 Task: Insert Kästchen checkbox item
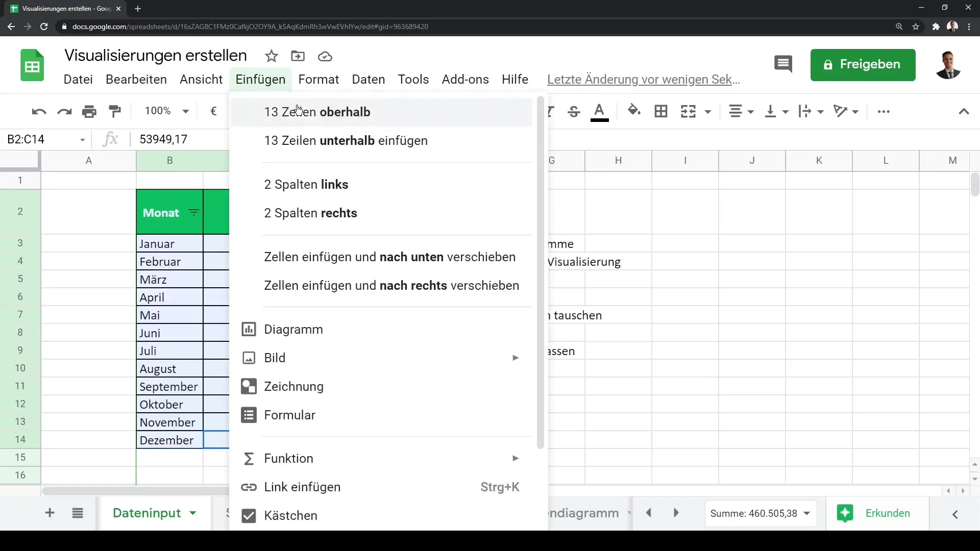tap(381, 516)
